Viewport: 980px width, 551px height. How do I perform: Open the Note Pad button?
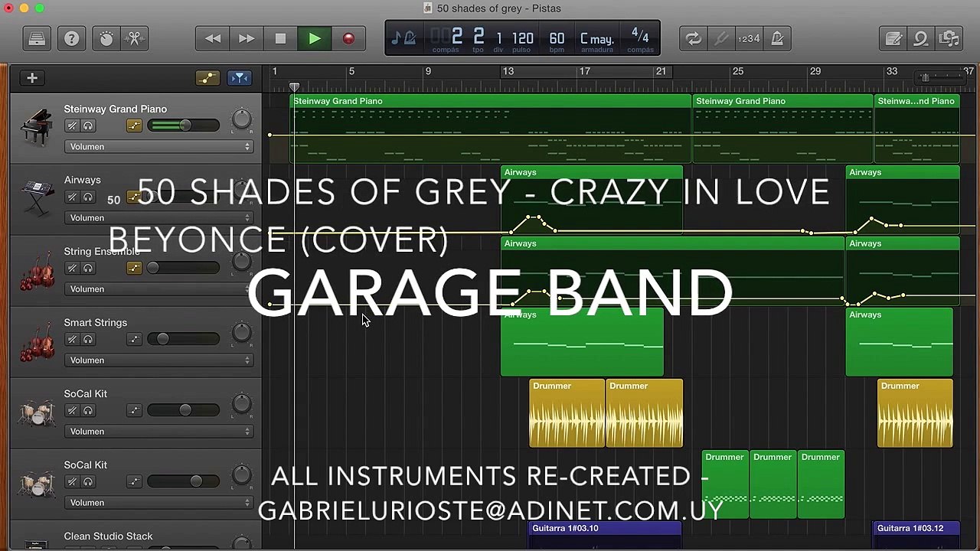(893, 38)
